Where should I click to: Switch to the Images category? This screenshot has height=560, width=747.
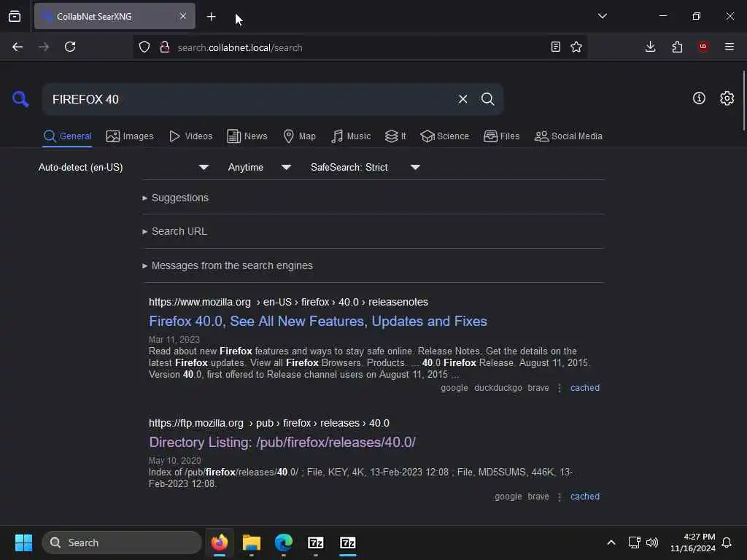click(130, 136)
